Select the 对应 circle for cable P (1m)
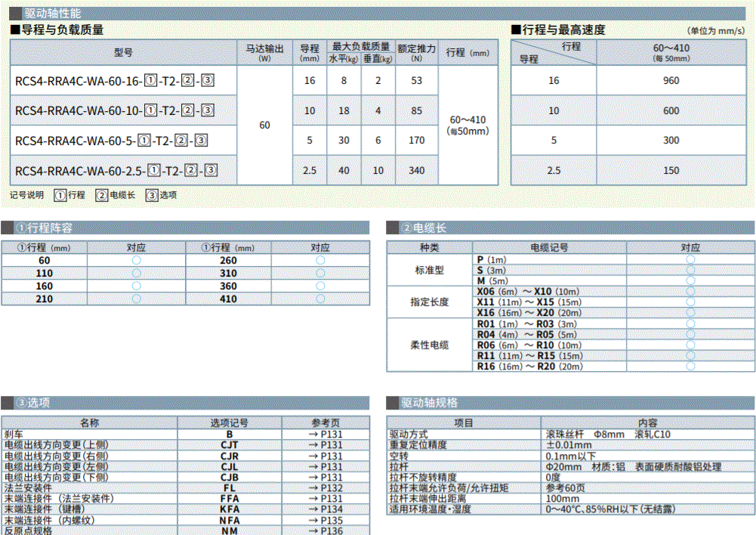 point(690,259)
